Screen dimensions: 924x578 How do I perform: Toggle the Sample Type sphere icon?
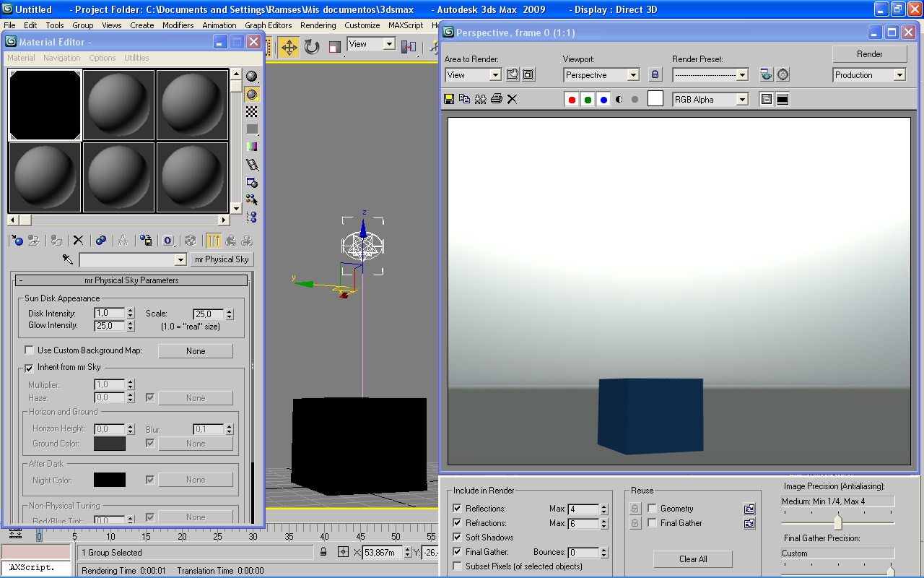(x=252, y=77)
